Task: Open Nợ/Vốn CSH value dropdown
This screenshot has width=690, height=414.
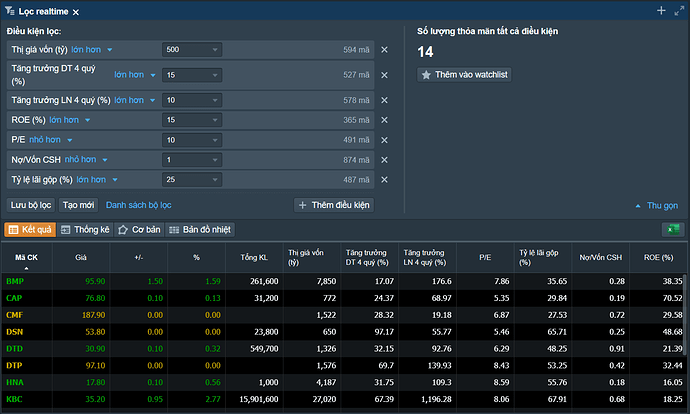Action: [216, 160]
